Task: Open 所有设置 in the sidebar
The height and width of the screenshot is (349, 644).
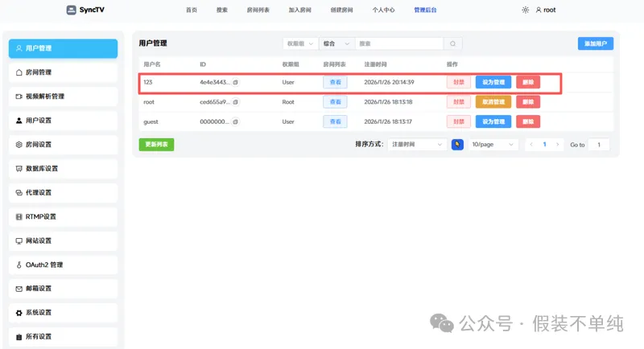Action: 63,337
